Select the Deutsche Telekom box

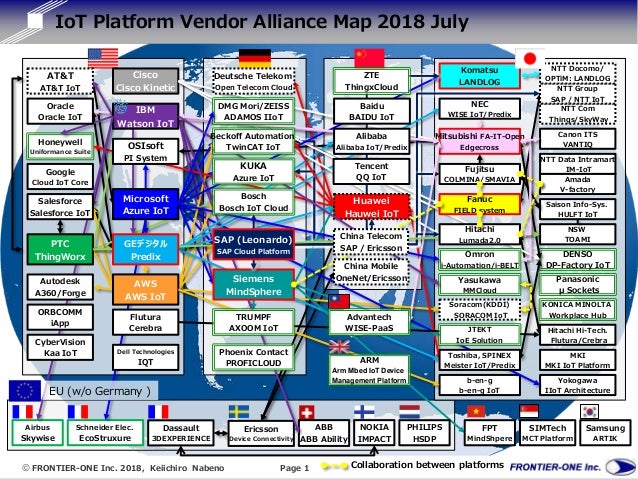(253, 81)
